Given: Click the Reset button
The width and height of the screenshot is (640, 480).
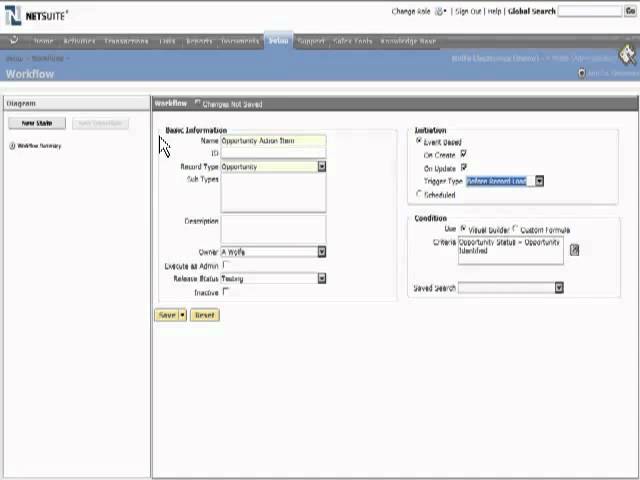Looking at the screenshot, I should coord(204,315).
